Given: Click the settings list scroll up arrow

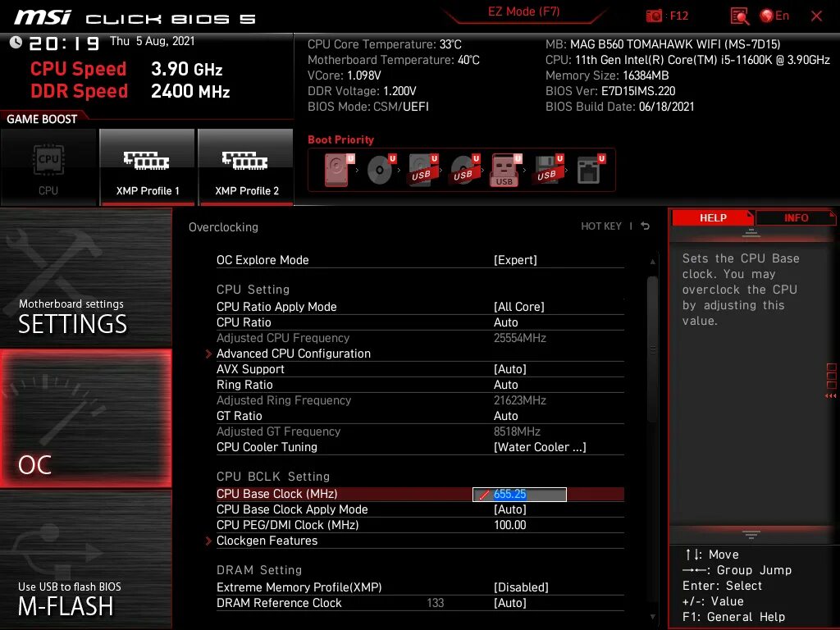Looking at the screenshot, I should 652,262.
